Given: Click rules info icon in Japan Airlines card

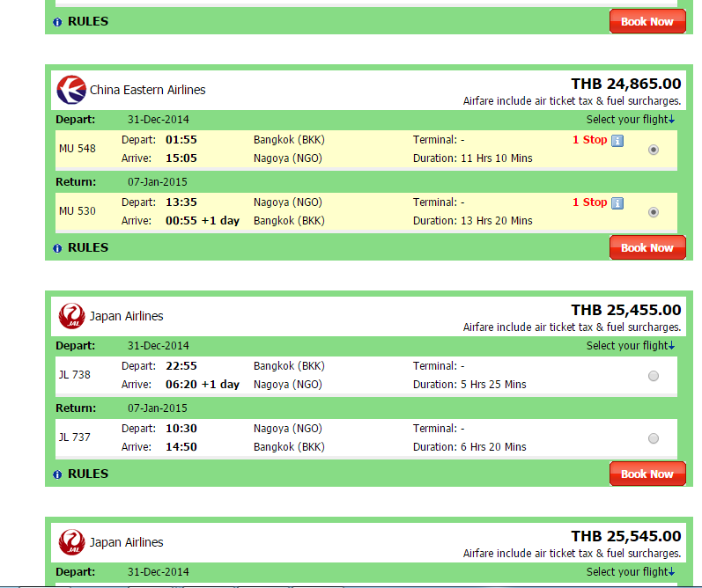Looking at the screenshot, I should pyautogui.click(x=57, y=474).
